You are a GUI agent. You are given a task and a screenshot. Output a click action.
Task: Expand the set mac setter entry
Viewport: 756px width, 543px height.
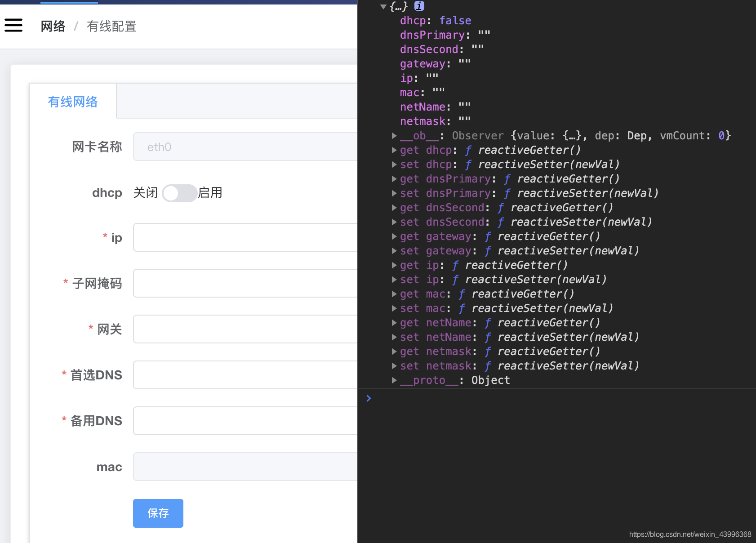click(x=394, y=308)
